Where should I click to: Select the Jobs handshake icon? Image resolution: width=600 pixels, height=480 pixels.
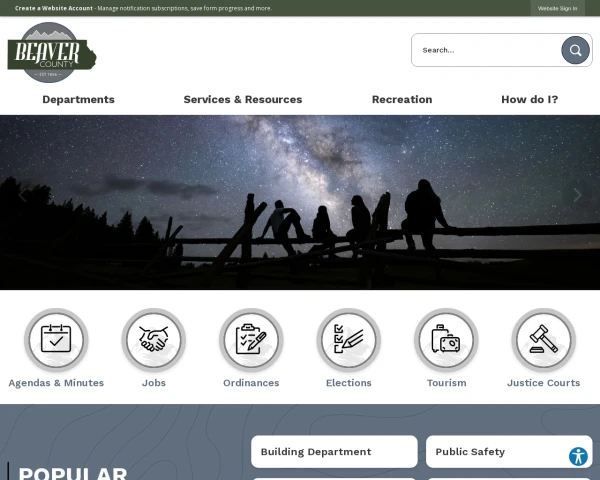154,340
